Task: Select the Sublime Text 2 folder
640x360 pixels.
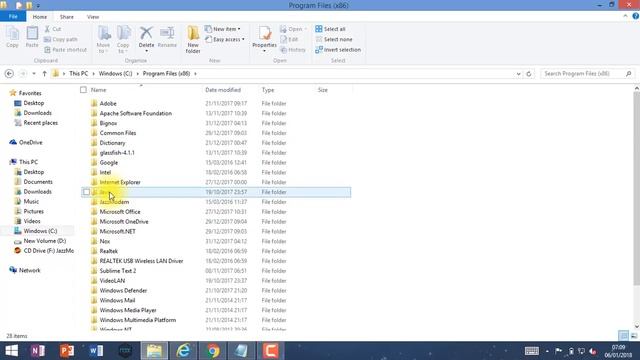Action: [x=118, y=271]
